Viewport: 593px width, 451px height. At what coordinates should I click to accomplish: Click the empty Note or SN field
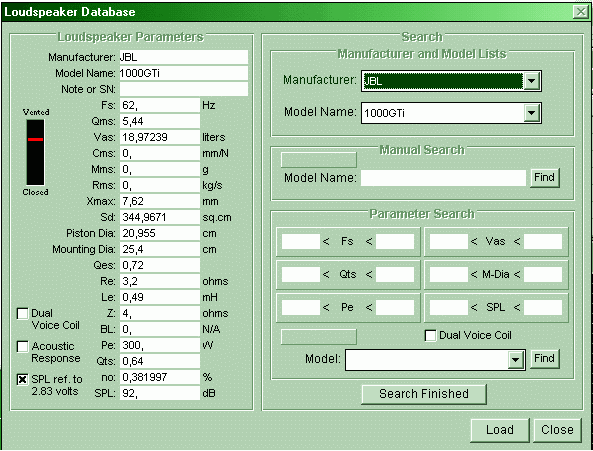coord(184,89)
